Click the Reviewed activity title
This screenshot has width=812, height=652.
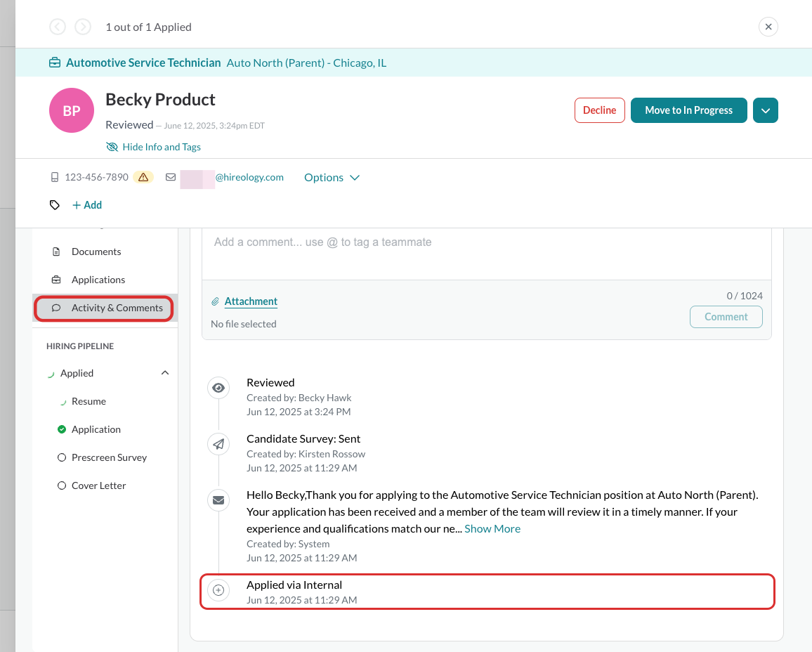pyautogui.click(x=270, y=383)
